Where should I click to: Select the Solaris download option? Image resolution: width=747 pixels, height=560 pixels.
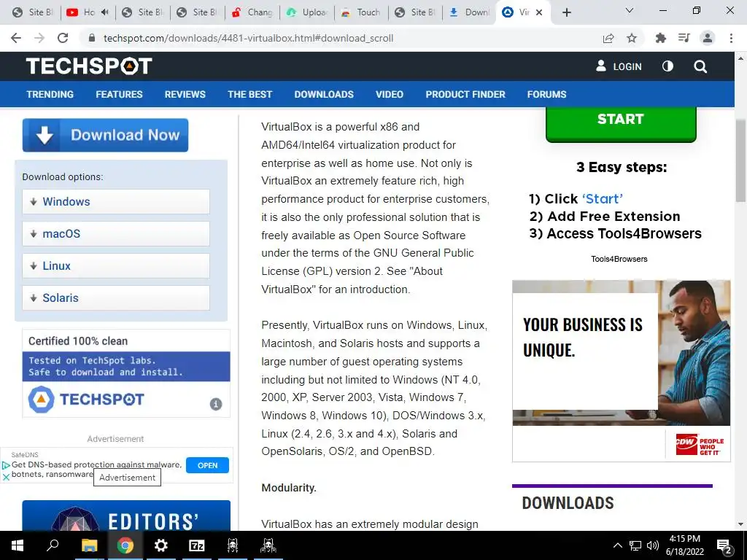116,297
